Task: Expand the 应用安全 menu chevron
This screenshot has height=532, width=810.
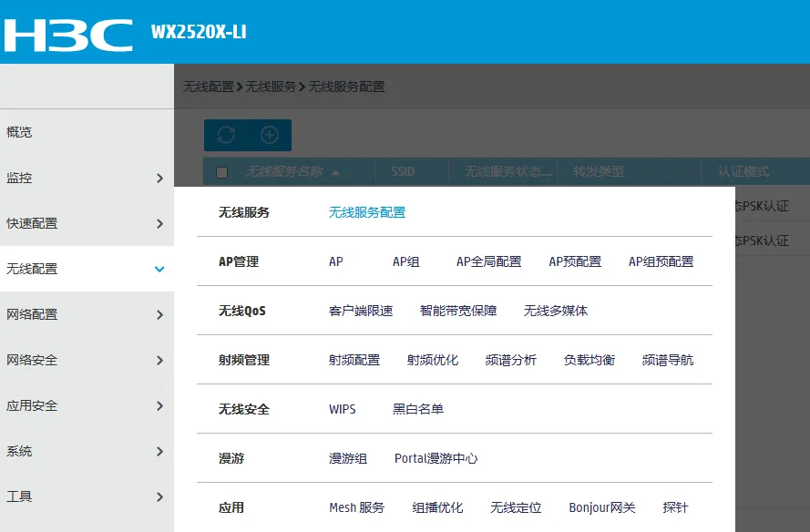Action: (x=159, y=406)
